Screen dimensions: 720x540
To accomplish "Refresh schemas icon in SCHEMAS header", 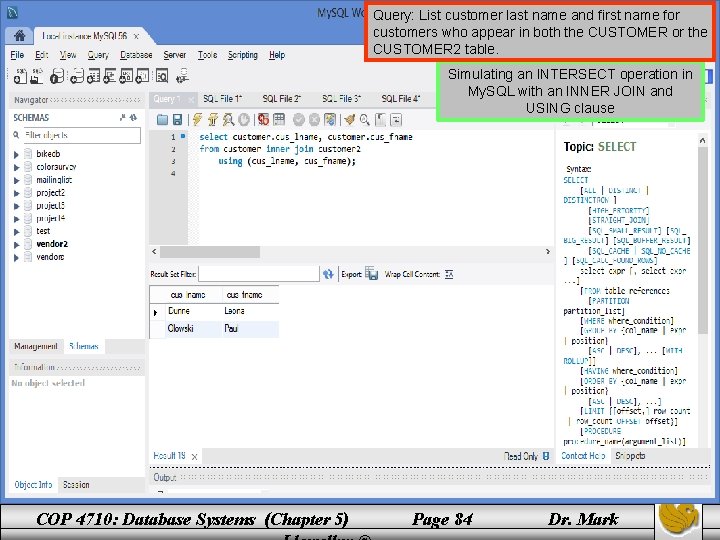I will (134, 118).
